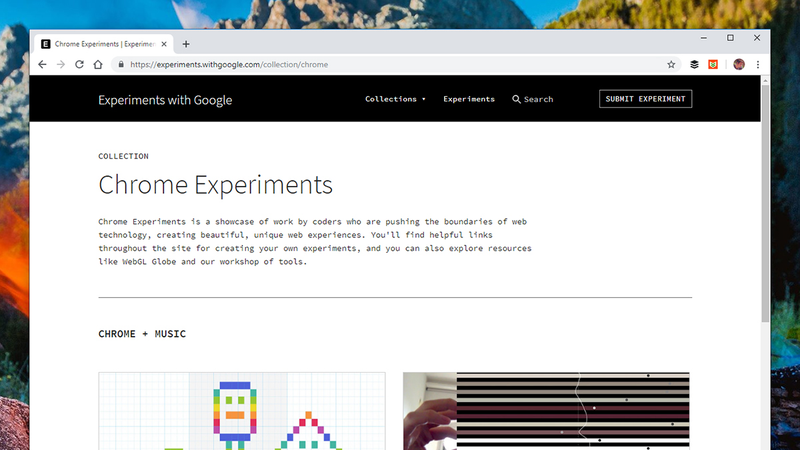Click the Submit Experiment button
This screenshot has width=800, height=450.
coord(645,99)
